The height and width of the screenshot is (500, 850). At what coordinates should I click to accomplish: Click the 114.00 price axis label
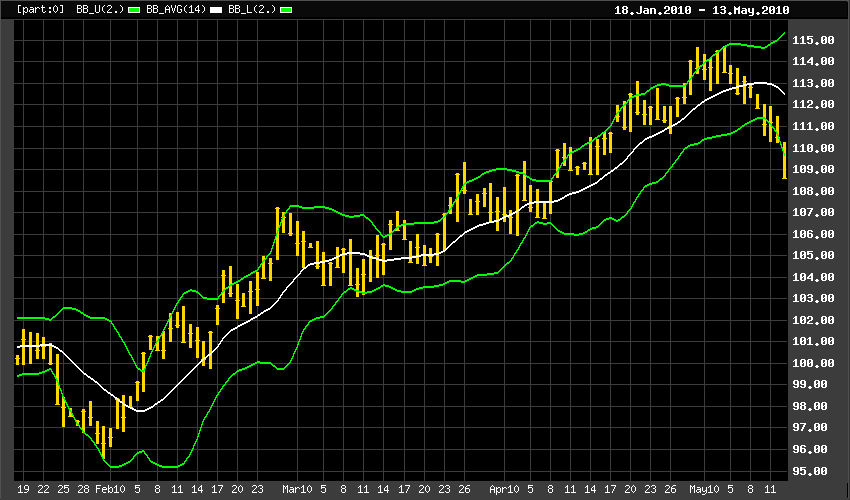tap(813, 62)
